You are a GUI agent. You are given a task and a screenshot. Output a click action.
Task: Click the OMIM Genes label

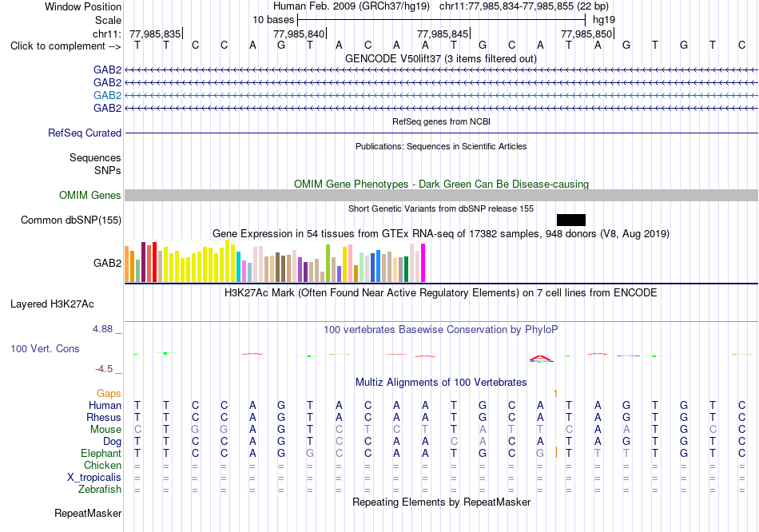pos(89,195)
